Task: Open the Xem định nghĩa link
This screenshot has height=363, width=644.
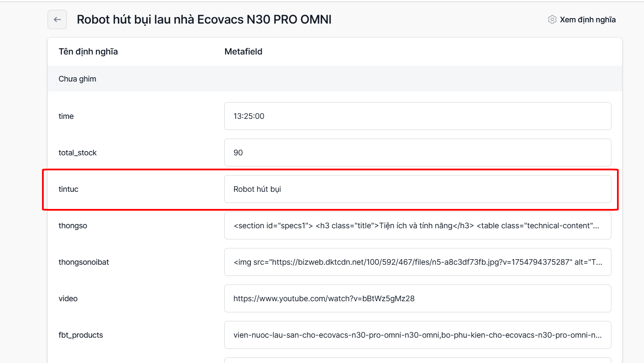Action: click(587, 20)
